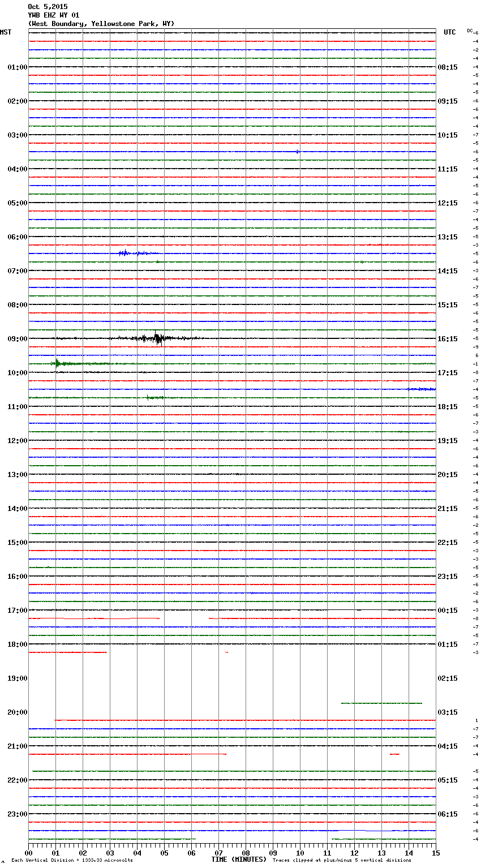Select minute 11 on the bottom axis
The image size is (481, 868).
tap(327, 853)
